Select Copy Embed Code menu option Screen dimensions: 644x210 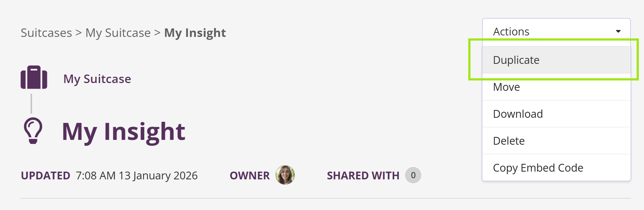click(x=538, y=168)
